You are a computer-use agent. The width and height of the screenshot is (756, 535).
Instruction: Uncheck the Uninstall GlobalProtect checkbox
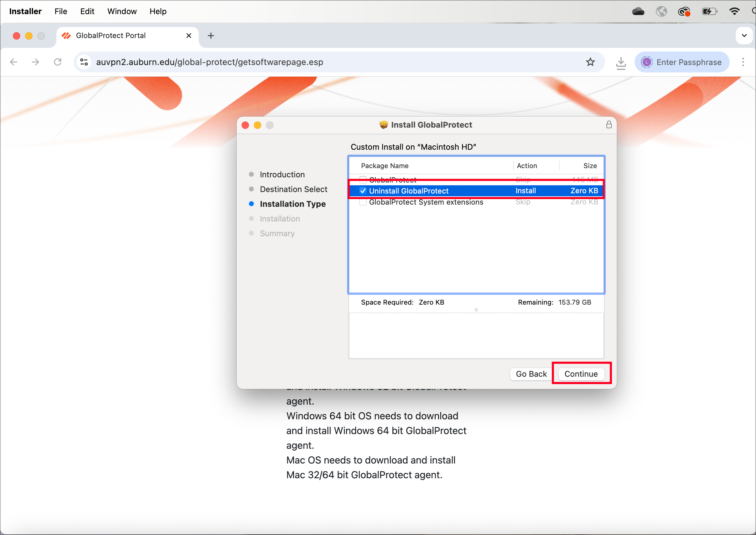(363, 191)
